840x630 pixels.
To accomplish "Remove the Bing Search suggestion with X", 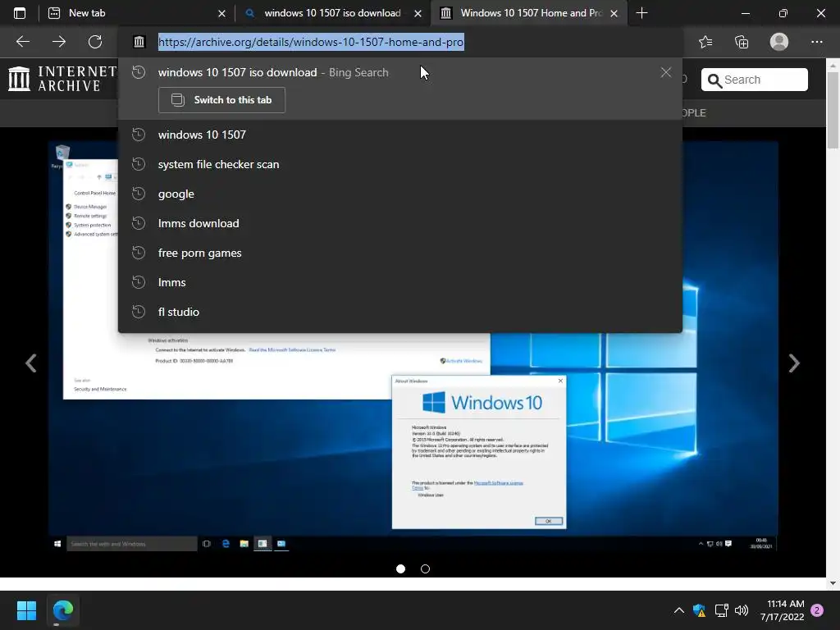I will point(665,72).
